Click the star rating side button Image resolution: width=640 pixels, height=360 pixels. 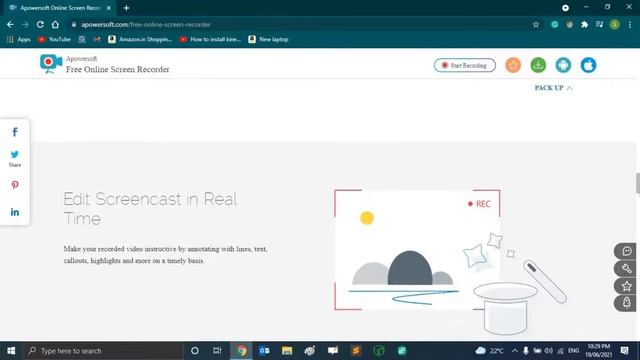(626, 286)
